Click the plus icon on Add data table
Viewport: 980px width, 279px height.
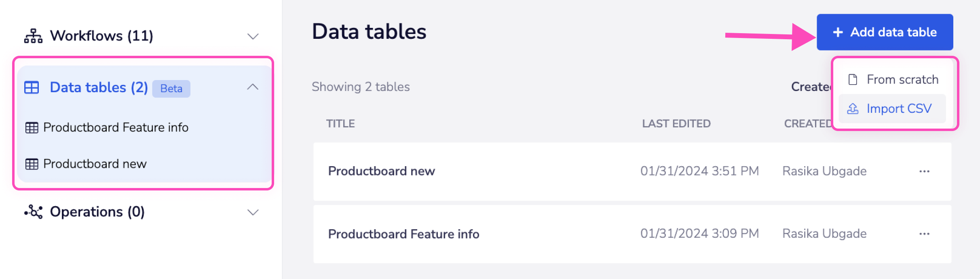pos(837,32)
